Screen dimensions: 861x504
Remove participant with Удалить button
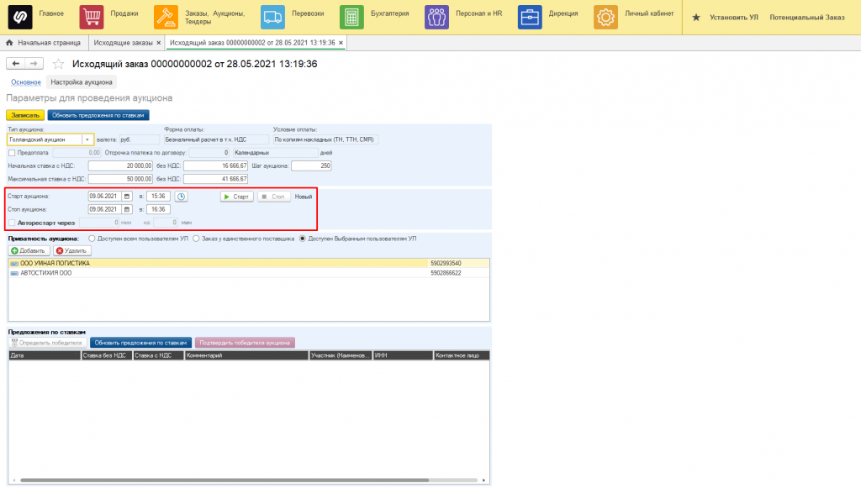click(x=72, y=250)
